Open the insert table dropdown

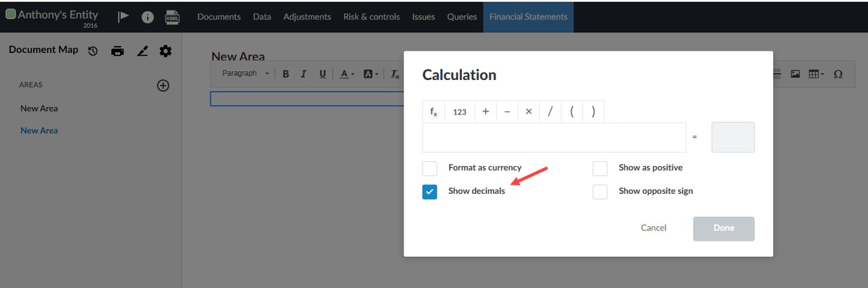pos(816,74)
